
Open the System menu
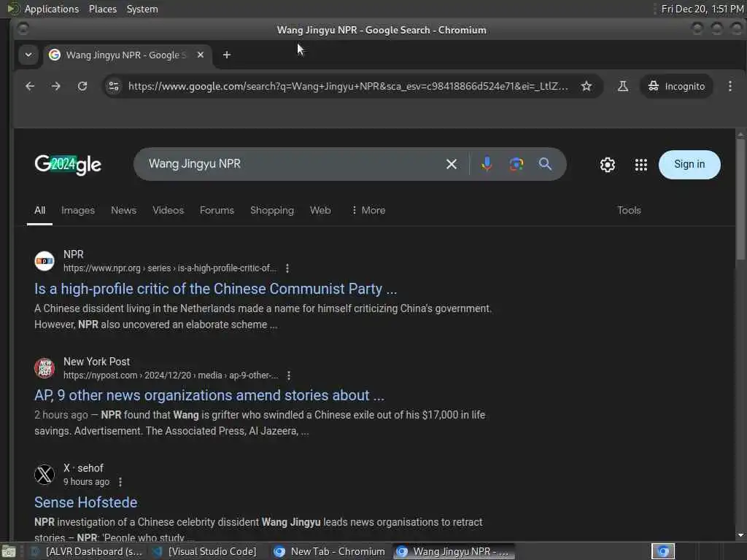pos(142,9)
